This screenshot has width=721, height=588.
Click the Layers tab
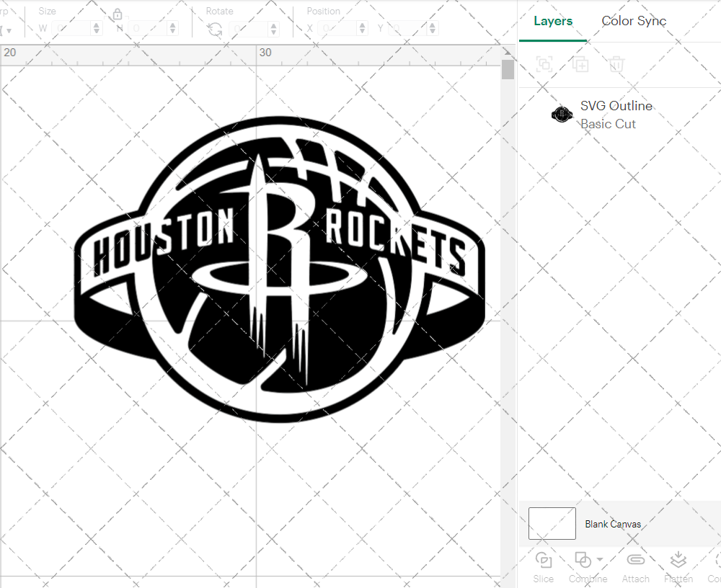click(552, 21)
